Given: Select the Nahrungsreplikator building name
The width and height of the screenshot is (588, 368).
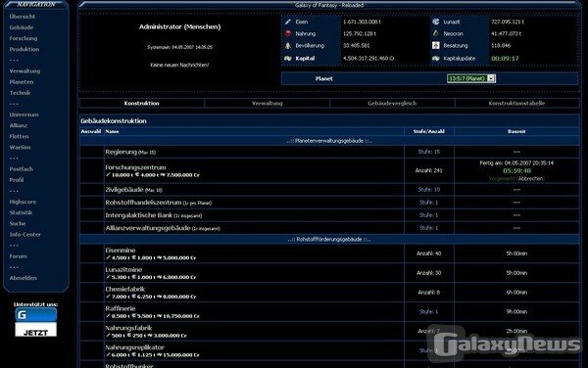Looking at the screenshot, I should tap(134, 347).
